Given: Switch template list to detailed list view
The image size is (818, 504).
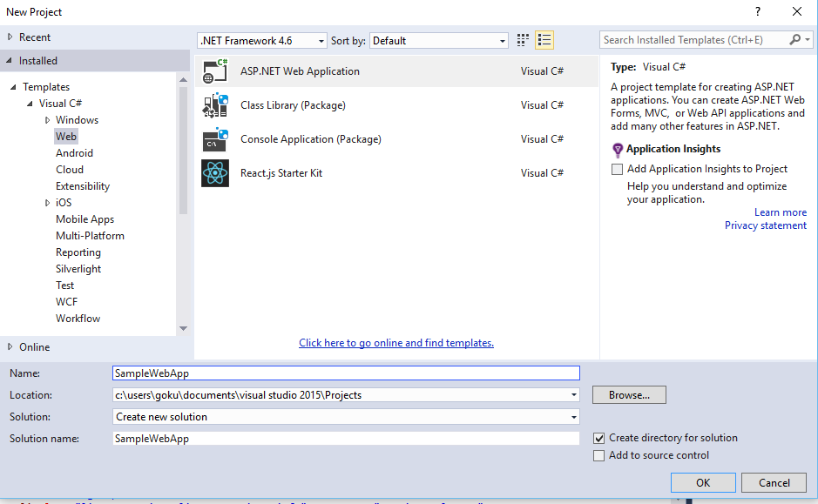Looking at the screenshot, I should pyautogui.click(x=546, y=39).
